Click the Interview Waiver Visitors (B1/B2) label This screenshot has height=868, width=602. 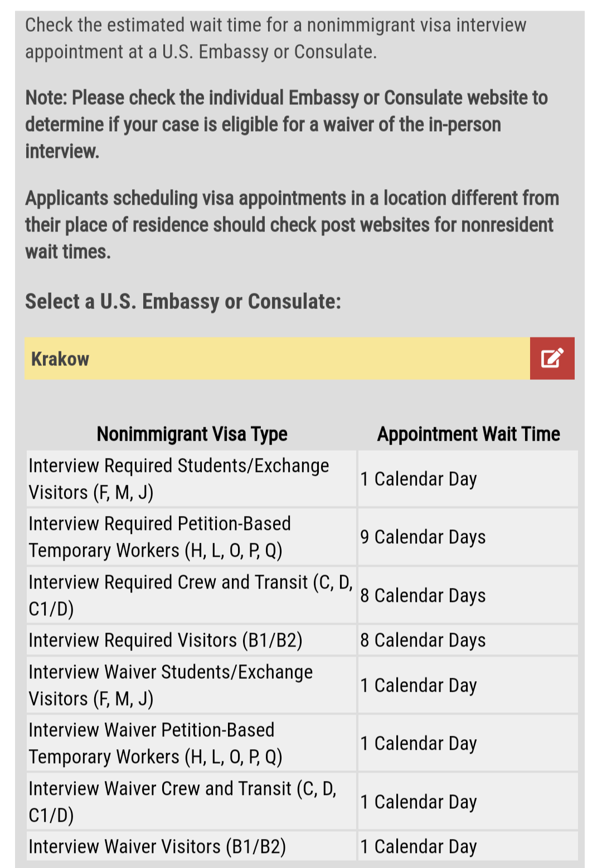pyautogui.click(x=157, y=846)
